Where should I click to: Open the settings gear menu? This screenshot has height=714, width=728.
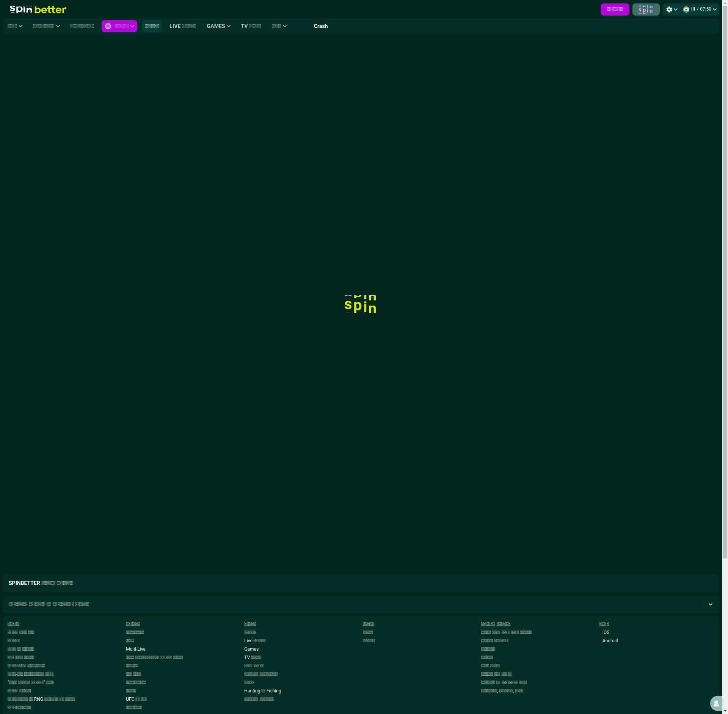click(669, 9)
